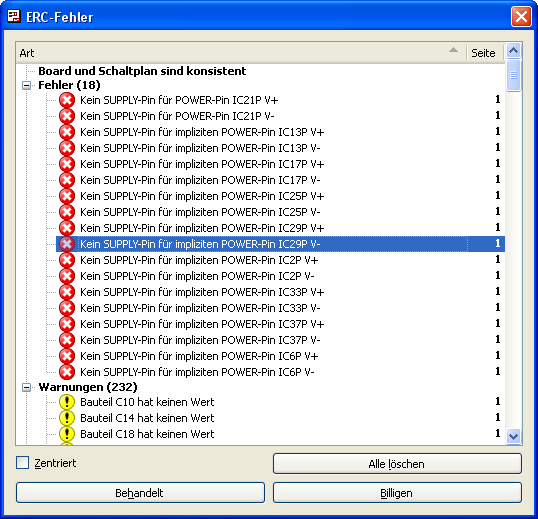Close the ERC-Fehler dialog

521,16
